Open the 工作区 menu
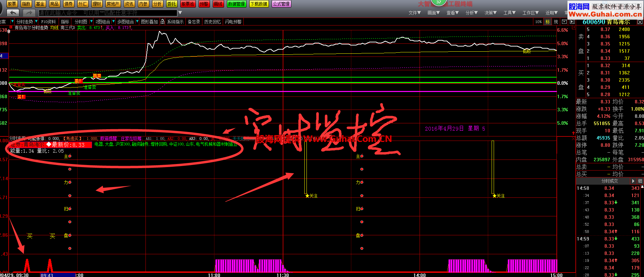This screenshot has height=277, width=644. point(530,13)
